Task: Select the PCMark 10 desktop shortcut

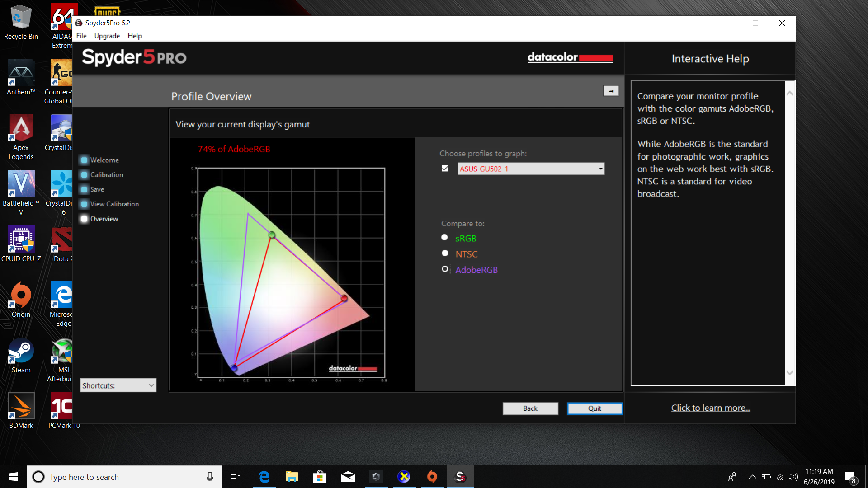Action: (x=61, y=411)
